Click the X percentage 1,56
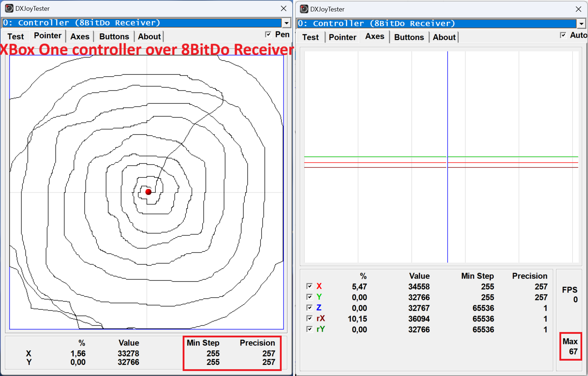Image resolution: width=588 pixels, height=376 pixels. tap(78, 353)
